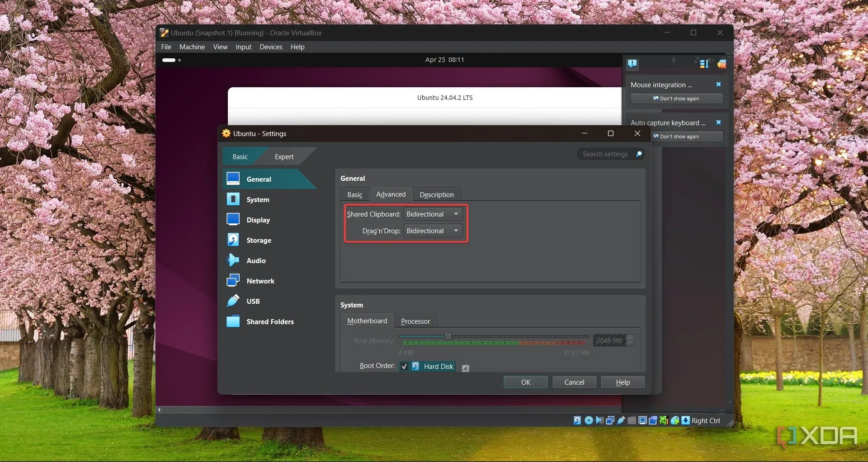Viewport: 868px width, 462px height.
Task: Open the Shared Clipboard dropdown
Action: [x=433, y=214]
